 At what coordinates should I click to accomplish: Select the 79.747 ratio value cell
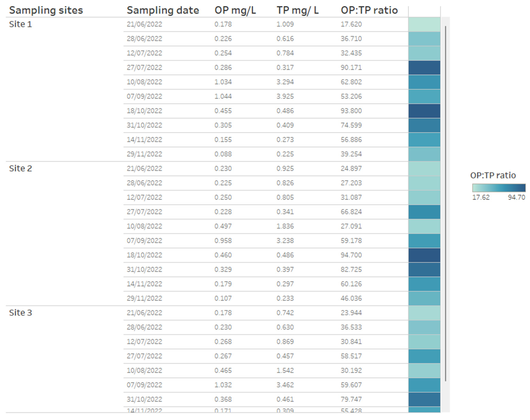tap(351, 399)
